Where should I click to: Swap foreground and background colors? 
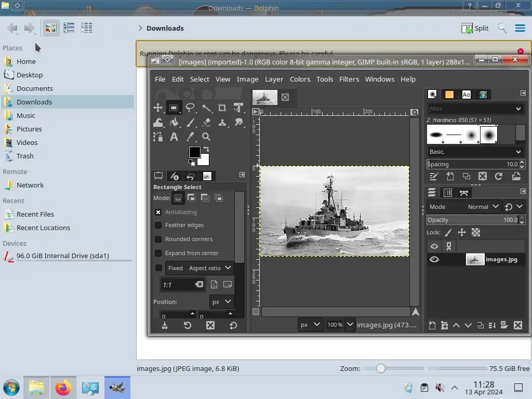(206, 149)
